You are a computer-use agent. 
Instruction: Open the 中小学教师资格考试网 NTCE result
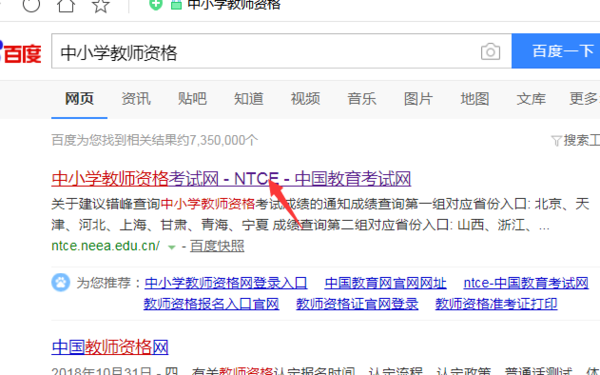point(231,179)
